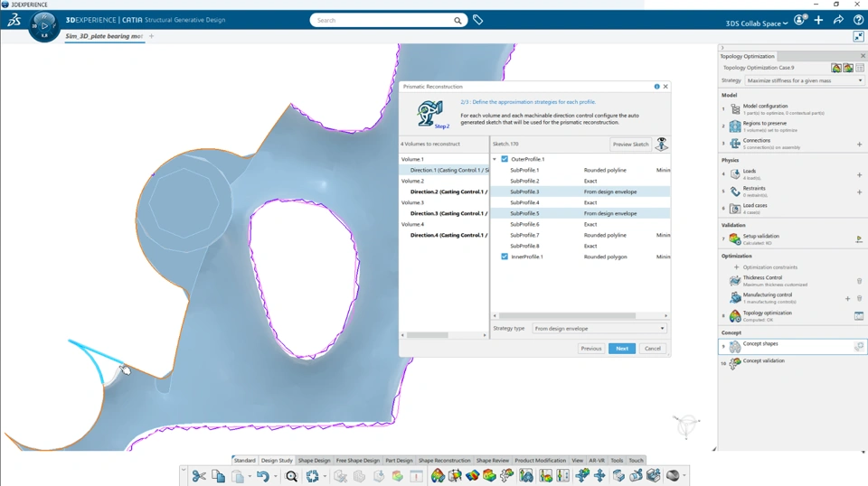Open the Undo history dropdown arrow
The height and width of the screenshot is (486, 868).
[275, 476]
